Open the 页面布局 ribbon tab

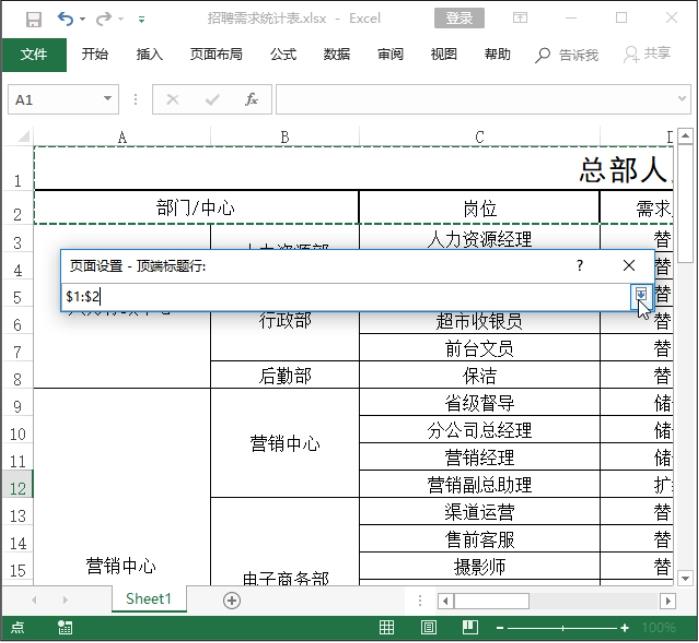216,55
